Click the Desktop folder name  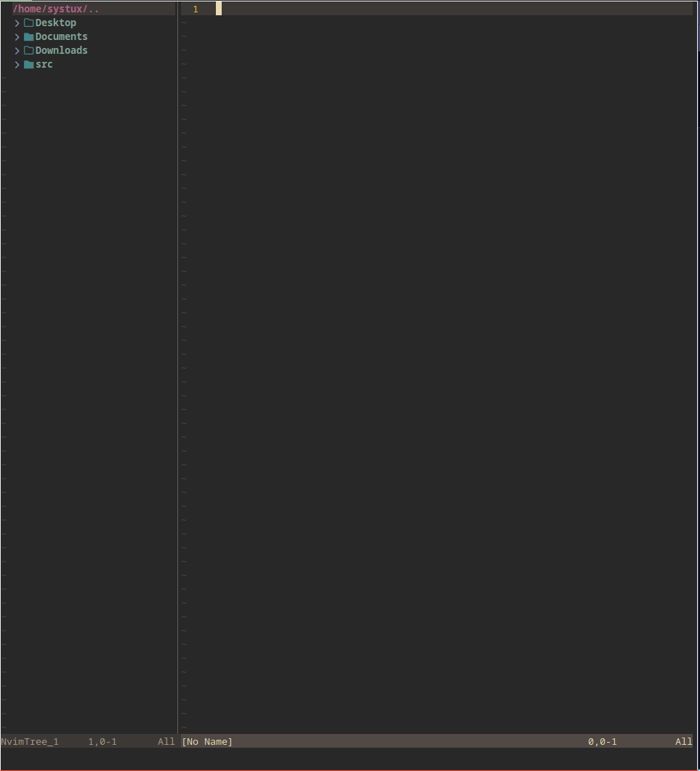click(x=55, y=23)
